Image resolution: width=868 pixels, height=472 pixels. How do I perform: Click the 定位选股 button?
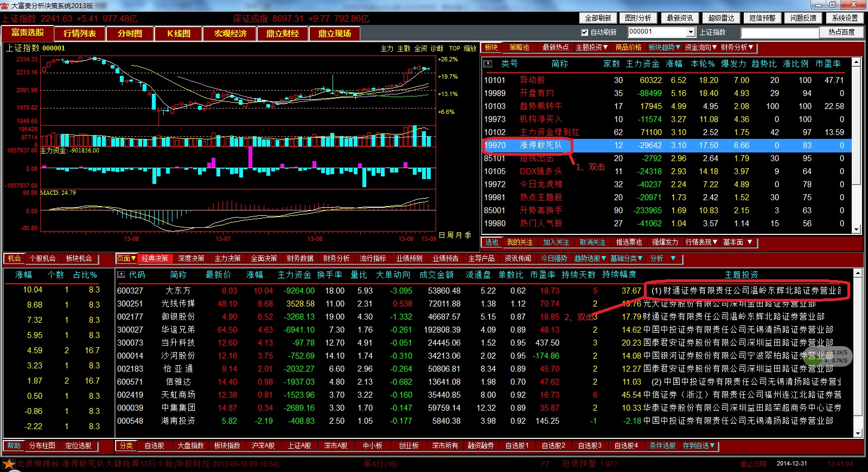pos(78,446)
